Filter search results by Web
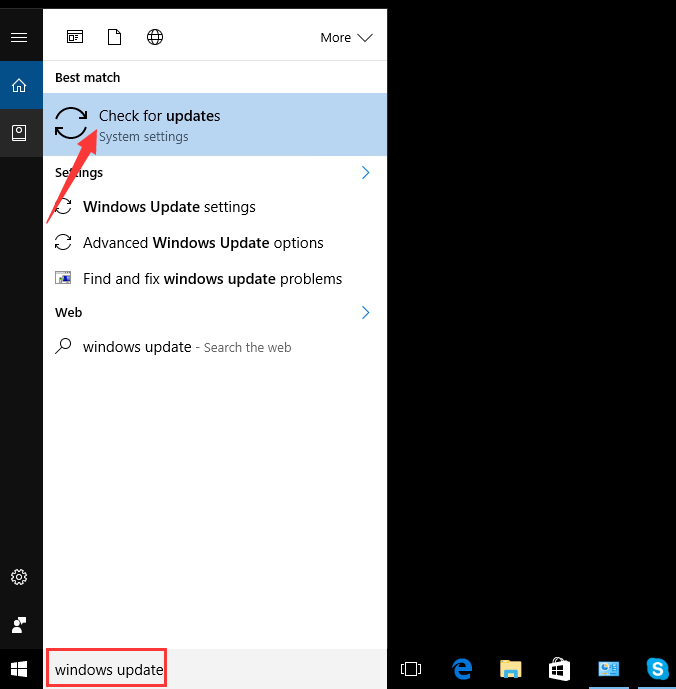The width and height of the screenshot is (676, 689). 155,37
